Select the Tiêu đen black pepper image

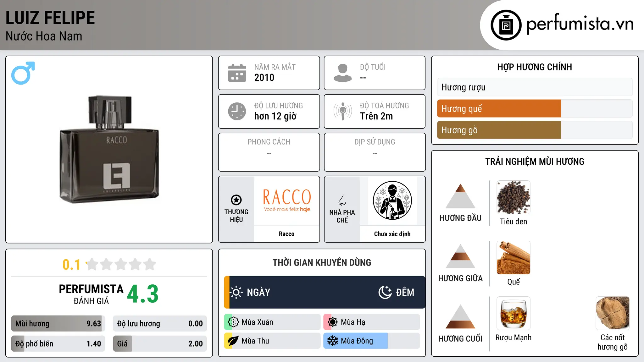[x=514, y=197]
